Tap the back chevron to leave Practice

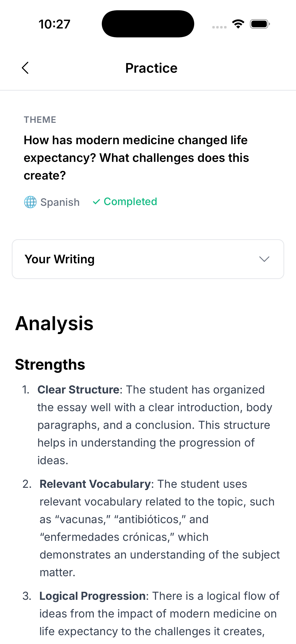pos(25,68)
